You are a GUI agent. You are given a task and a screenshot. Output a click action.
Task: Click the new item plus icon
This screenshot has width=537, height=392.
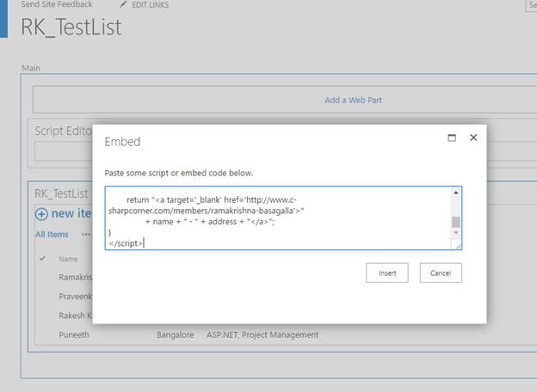[41, 214]
